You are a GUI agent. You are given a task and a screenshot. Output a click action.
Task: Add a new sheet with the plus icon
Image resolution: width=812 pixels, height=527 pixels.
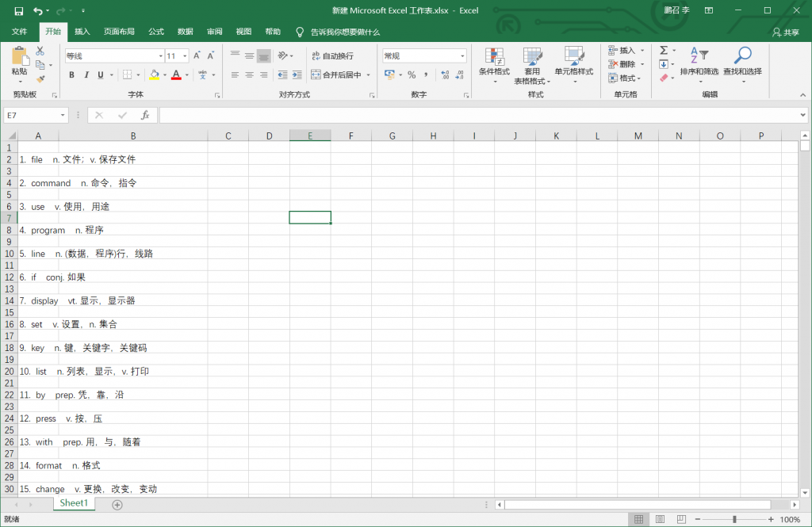117,504
